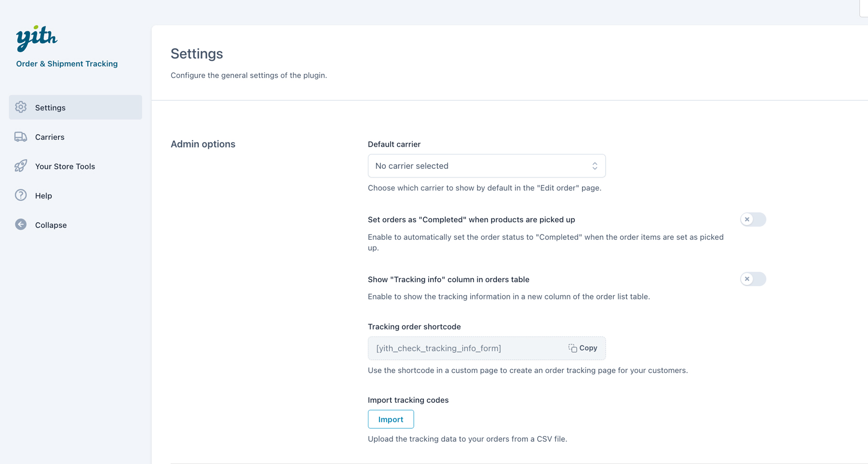
Task: Click the tracking shortcode text field
Action: point(463,348)
